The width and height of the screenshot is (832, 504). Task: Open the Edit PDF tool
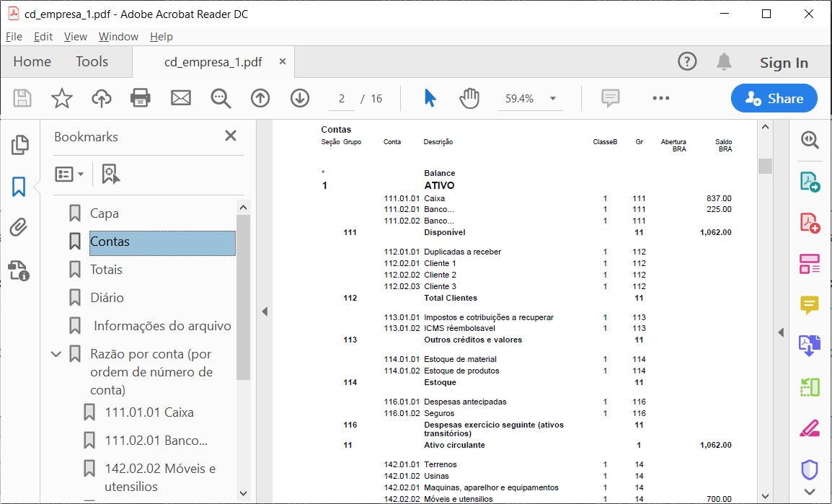[810, 264]
